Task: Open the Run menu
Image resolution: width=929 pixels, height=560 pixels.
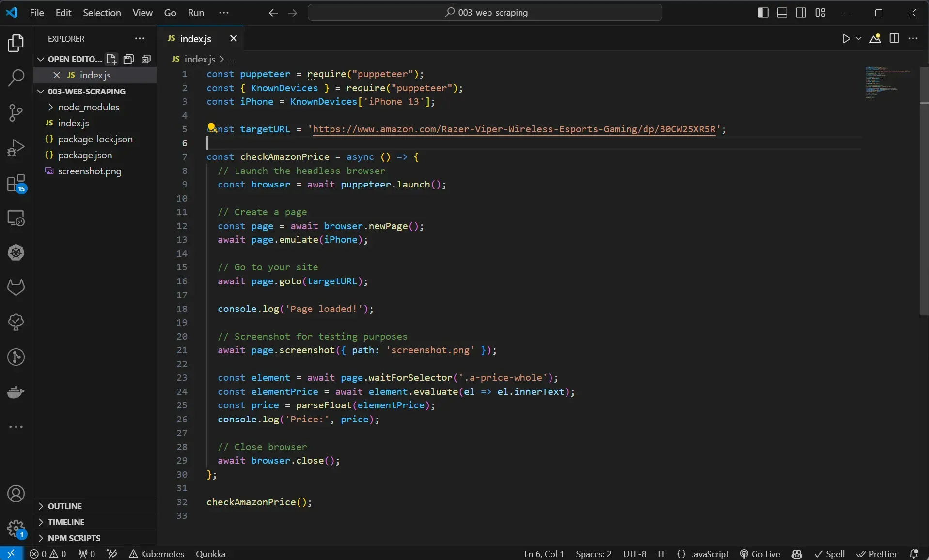Action: click(x=196, y=13)
